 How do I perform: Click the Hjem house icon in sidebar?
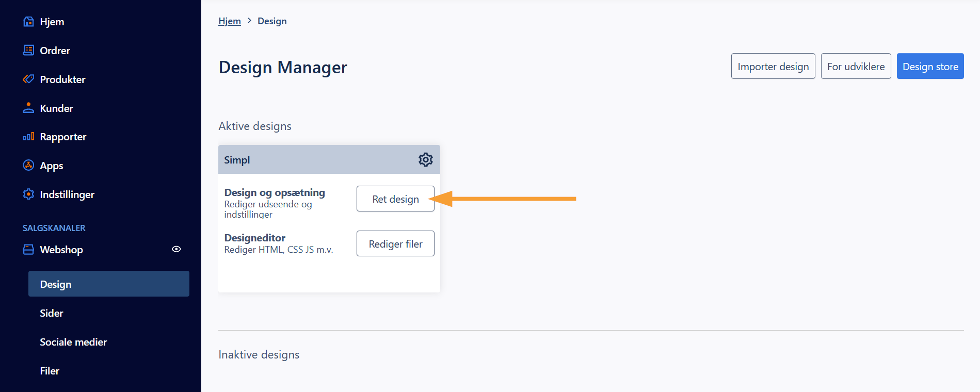[28, 22]
